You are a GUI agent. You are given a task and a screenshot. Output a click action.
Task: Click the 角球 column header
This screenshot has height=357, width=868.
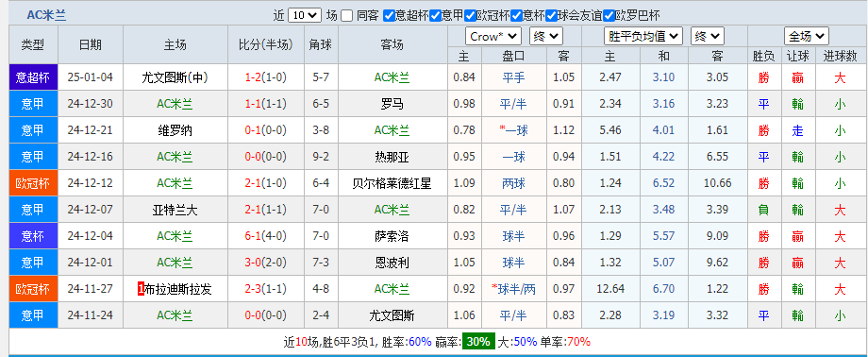point(321,45)
